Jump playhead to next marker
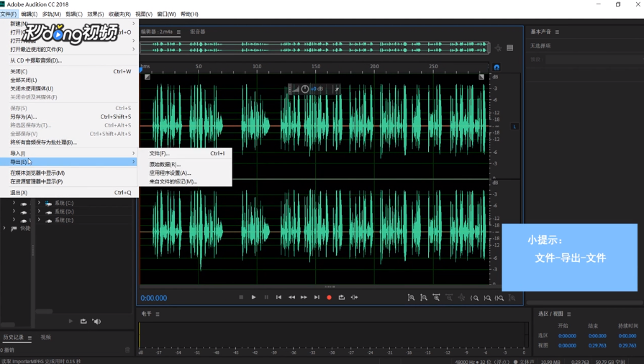The height and width of the screenshot is (364, 644). pos(317,297)
